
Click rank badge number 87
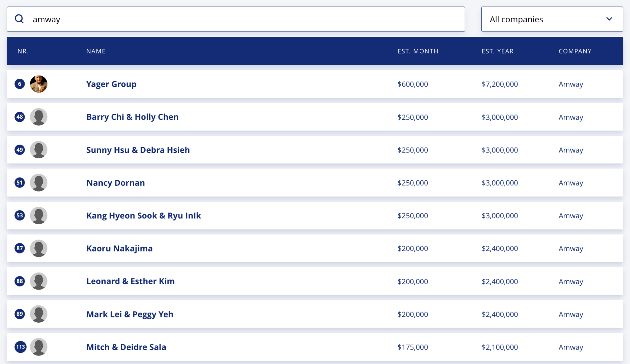point(20,248)
